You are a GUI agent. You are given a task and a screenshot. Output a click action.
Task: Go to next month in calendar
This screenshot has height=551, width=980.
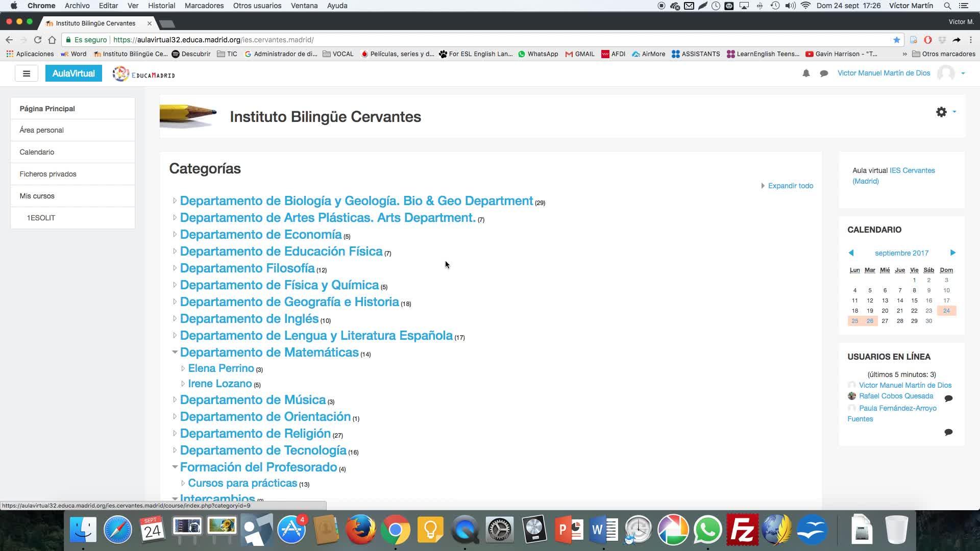pyautogui.click(x=952, y=253)
